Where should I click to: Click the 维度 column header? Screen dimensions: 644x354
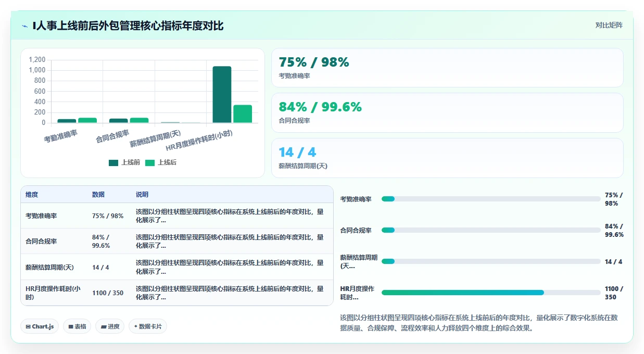32,194
